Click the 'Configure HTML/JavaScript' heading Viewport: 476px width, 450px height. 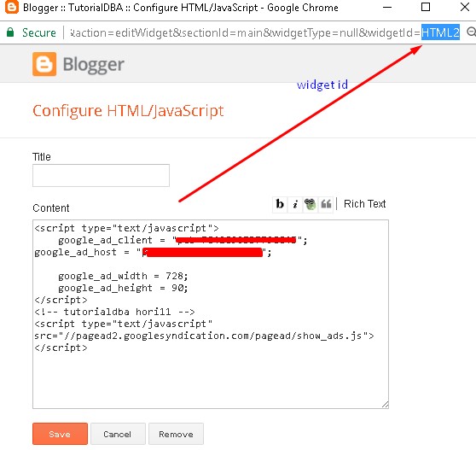(128, 111)
